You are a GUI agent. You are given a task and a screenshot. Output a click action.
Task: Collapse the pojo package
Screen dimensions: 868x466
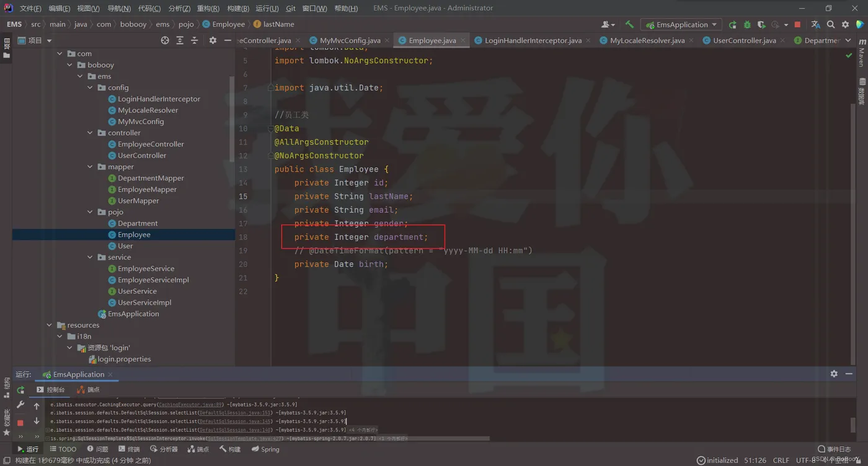point(91,212)
